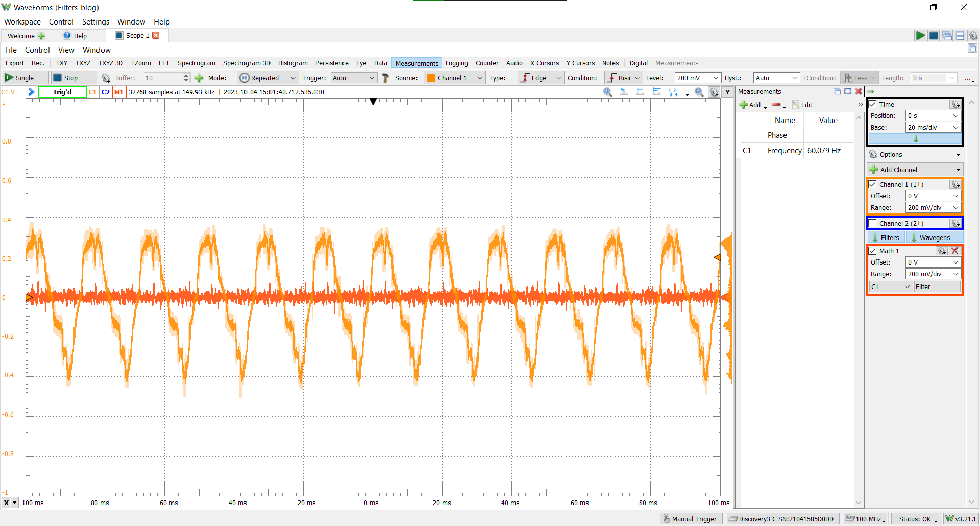980x526 pixels.
Task: Enable the Channel 2 checkbox
Action: pyautogui.click(x=873, y=223)
